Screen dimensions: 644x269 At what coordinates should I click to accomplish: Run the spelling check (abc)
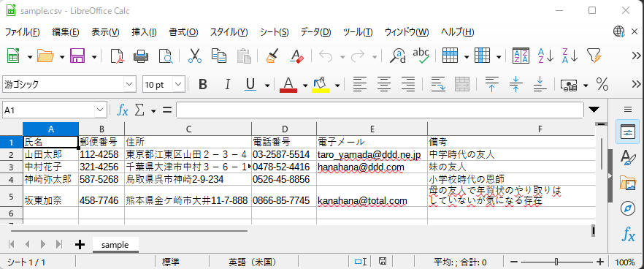(x=421, y=56)
